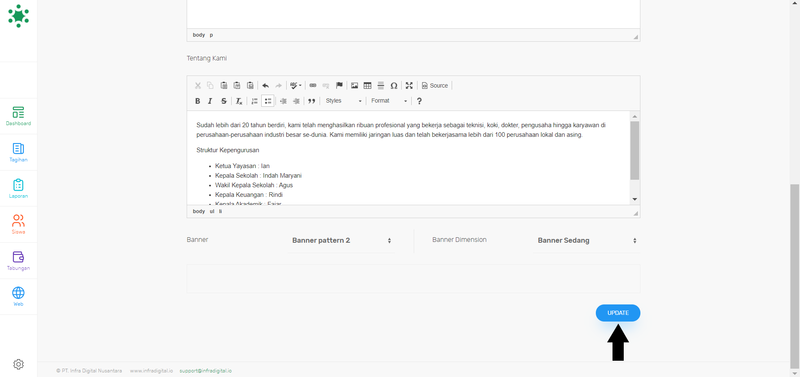The image size is (800, 377).
Task: Click the blue UPDATE button
Action: (618, 313)
